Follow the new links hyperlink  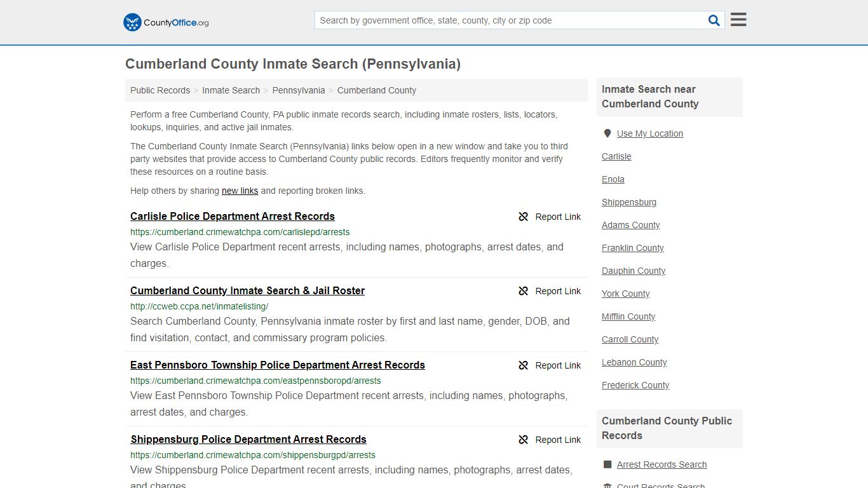pyautogui.click(x=240, y=191)
